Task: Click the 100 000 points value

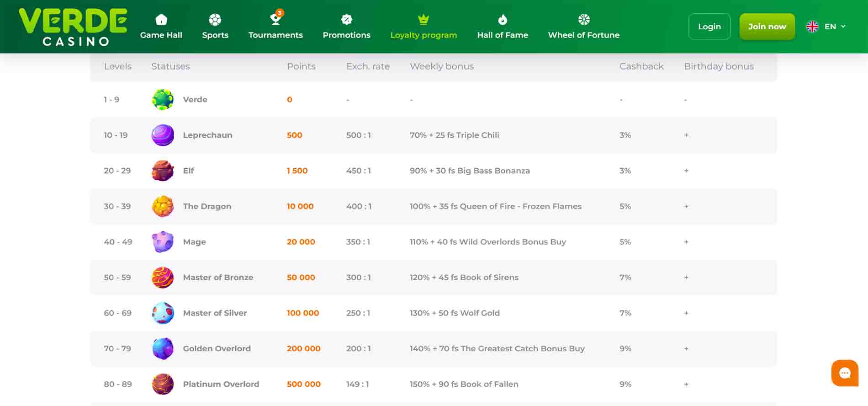Action: [x=303, y=313]
